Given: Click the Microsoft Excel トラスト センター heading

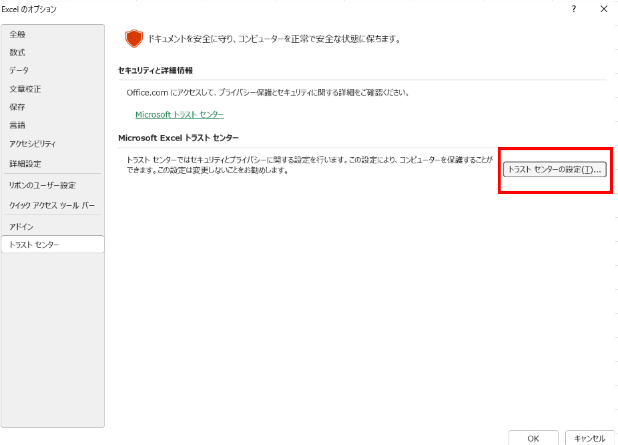Looking at the screenshot, I should tap(179, 138).
